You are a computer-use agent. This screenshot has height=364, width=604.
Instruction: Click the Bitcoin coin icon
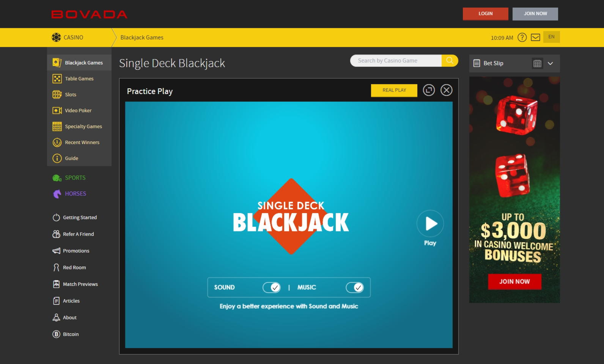pyautogui.click(x=56, y=334)
